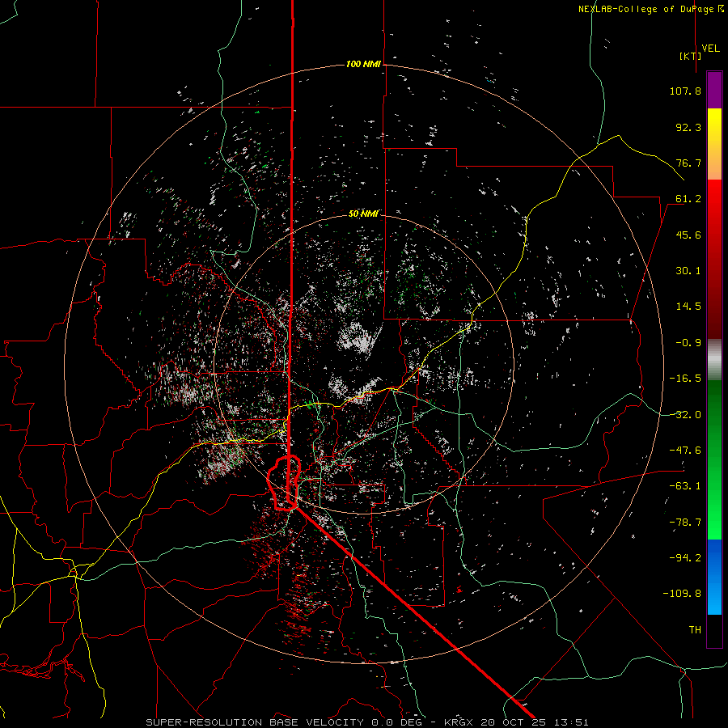This screenshot has width=728, height=728.
Task: Click the 76.7 velocity scale value
Action: [688, 163]
